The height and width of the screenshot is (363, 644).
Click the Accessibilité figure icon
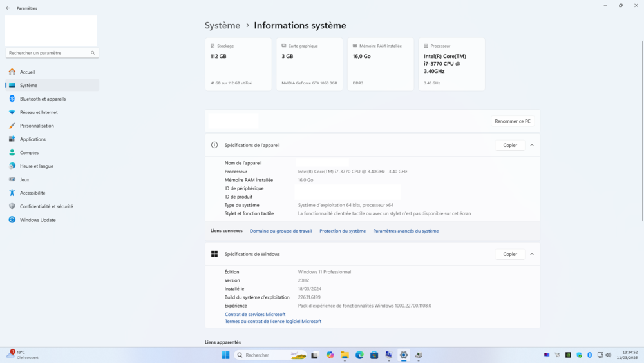[12, 193]
